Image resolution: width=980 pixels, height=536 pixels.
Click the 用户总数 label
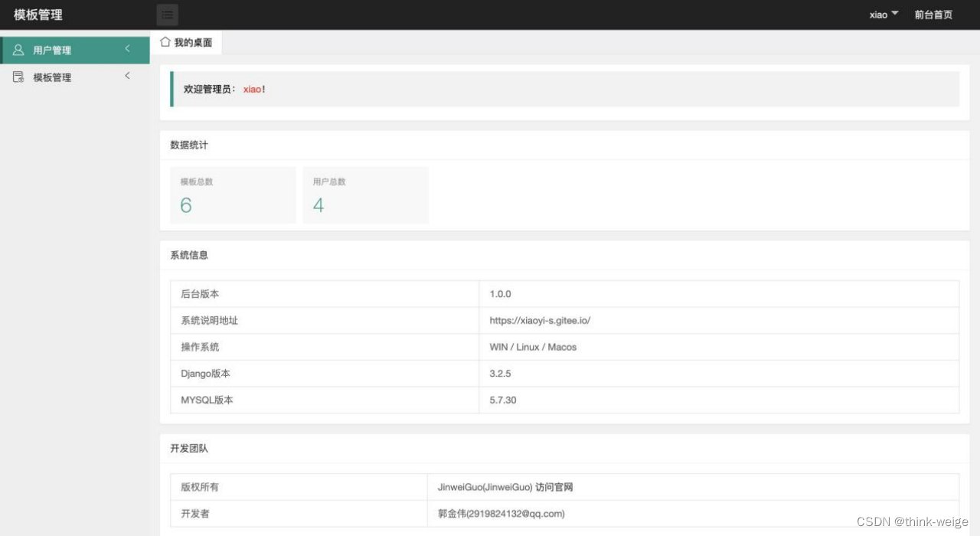[329, 181]
